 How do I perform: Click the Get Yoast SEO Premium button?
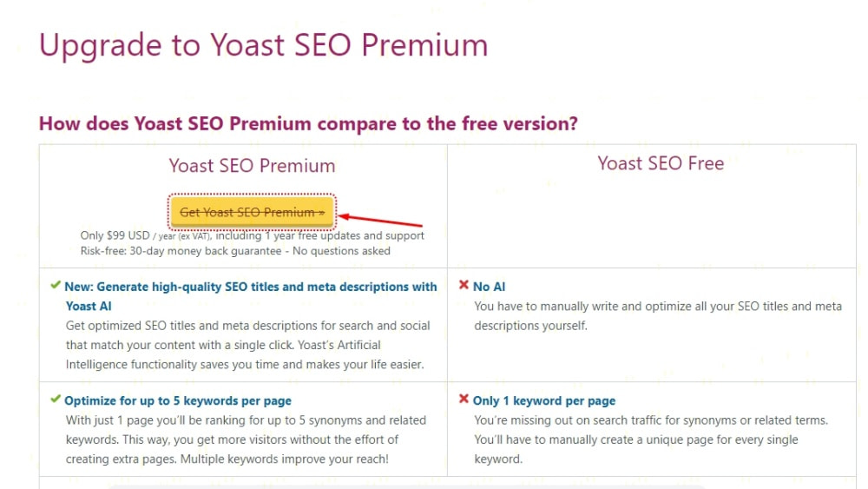[252, 212]
